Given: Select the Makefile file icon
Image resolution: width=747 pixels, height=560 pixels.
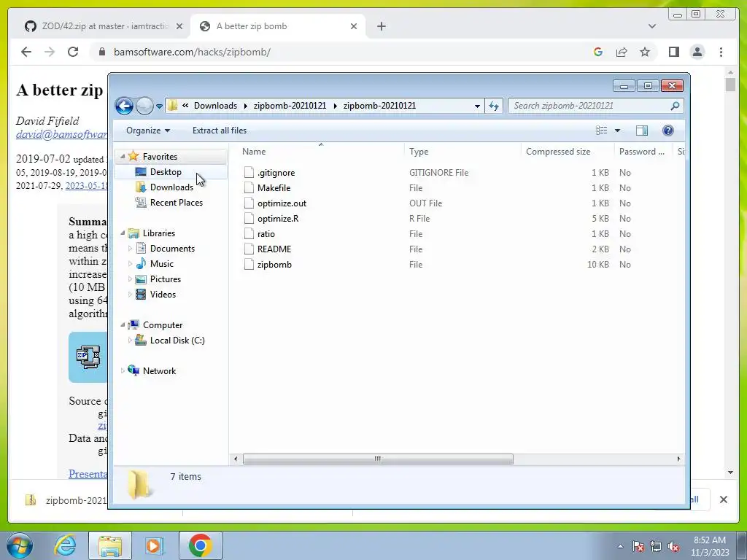Looking at the screenshot, I should [249, 188].
